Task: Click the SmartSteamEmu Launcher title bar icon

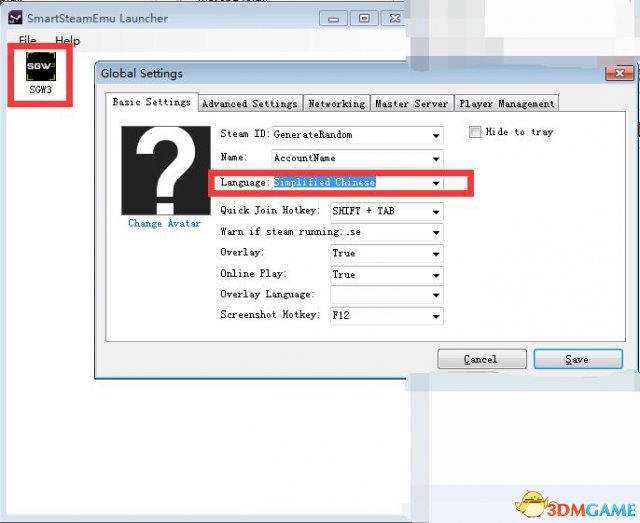Action: click(14, 18)
